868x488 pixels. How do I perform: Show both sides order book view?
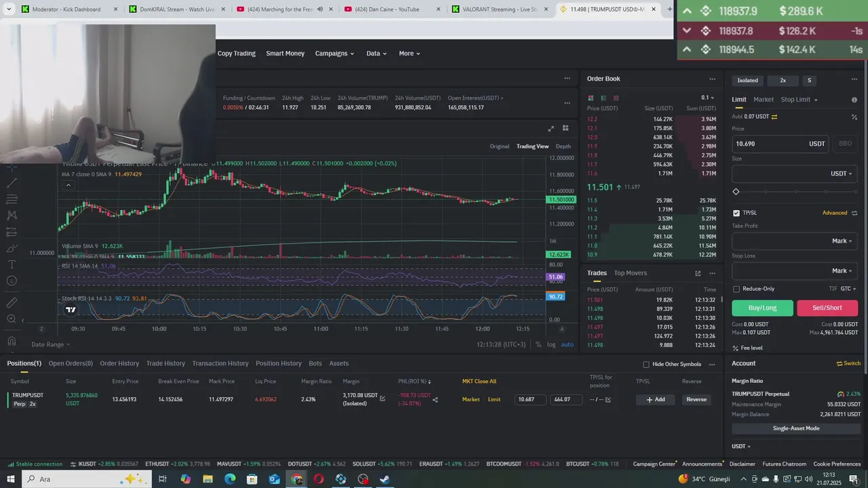[x=591, y=98]
